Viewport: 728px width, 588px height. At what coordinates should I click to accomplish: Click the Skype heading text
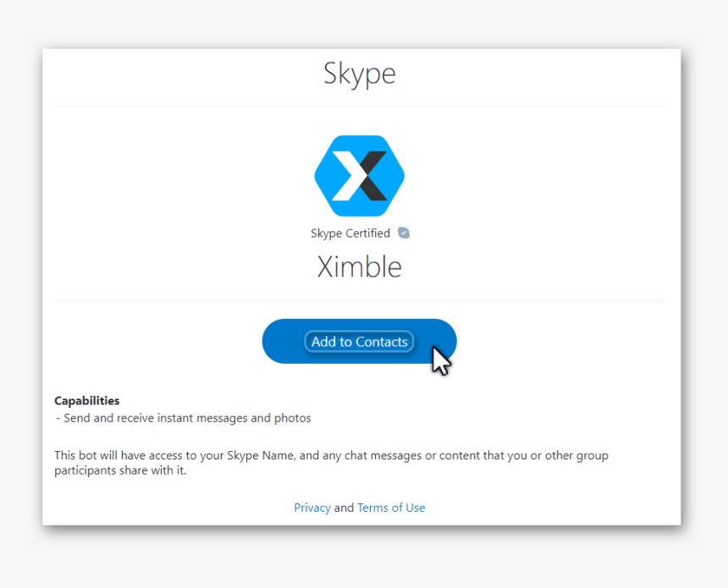point(360,74)
